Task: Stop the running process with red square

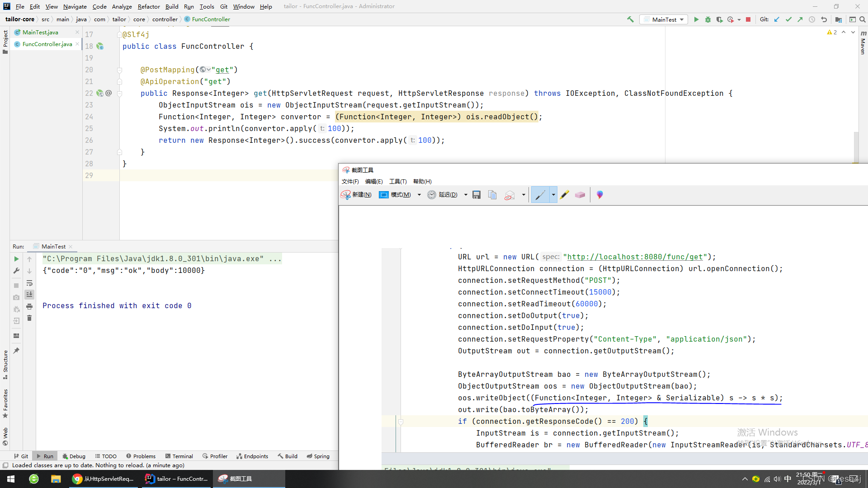Action: coord(748,19)
